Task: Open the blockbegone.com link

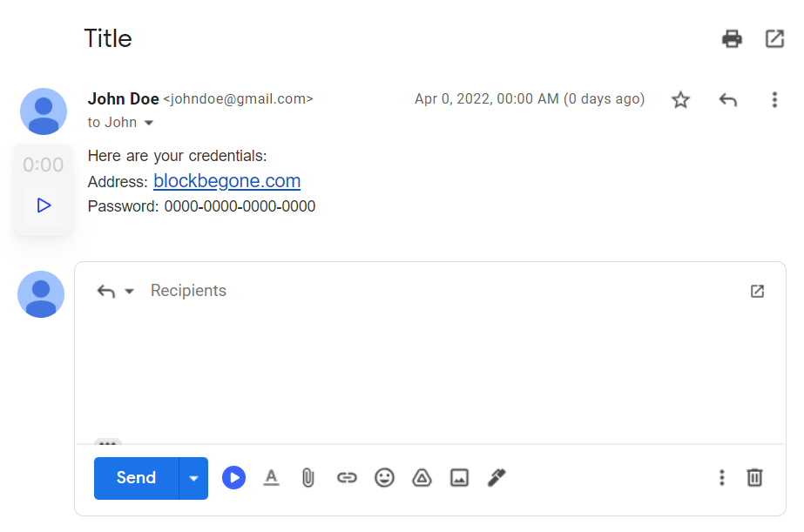Action: (x=226, y=181)
